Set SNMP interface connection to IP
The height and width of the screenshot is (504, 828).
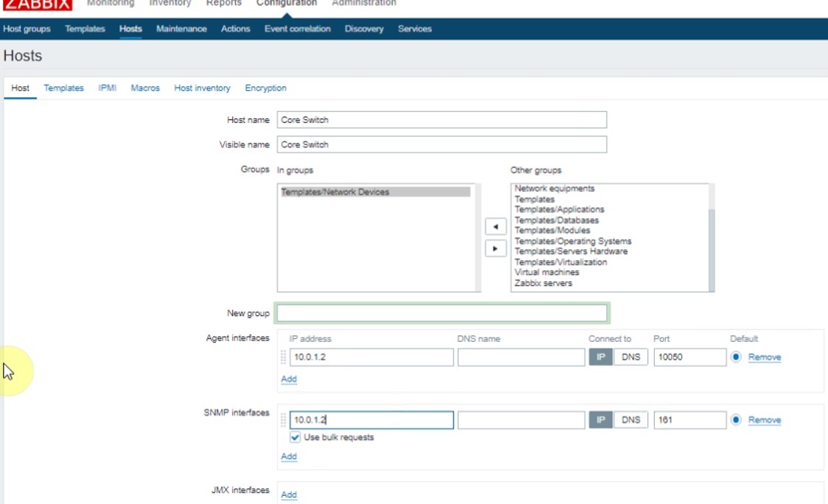point(600,420)
